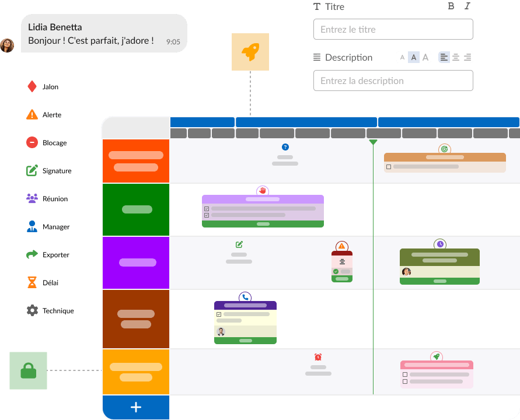Click the small rocket icon on pink card
The image size is (520, 420).
pos(437,356)
